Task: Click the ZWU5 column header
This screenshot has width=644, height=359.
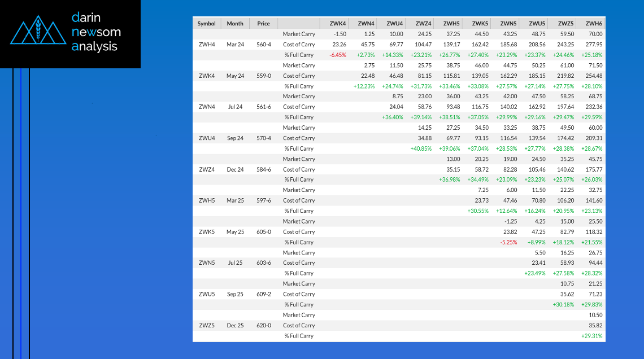Action: click(x=537, y=24)
